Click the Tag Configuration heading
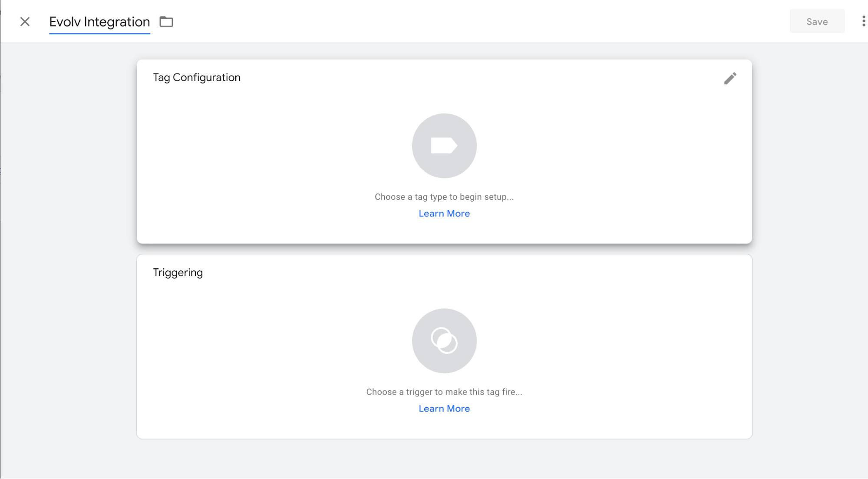This screenshot has width=868, height=479. coord(197,77)
